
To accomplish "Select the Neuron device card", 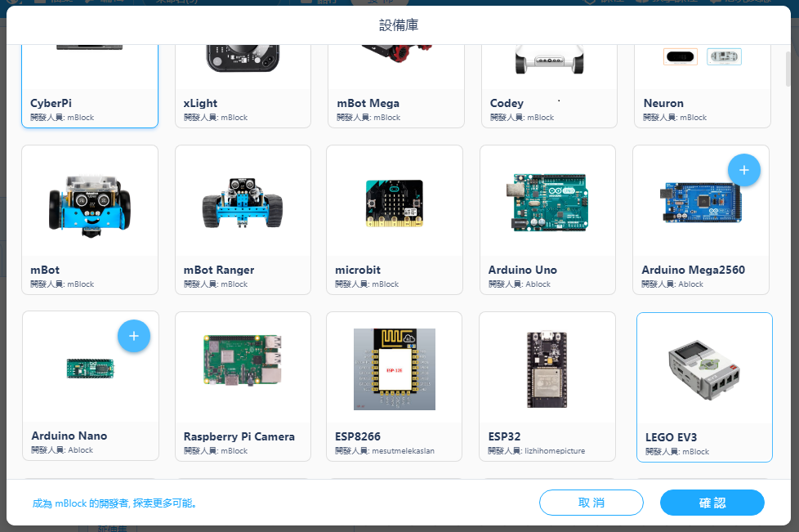I will coord(702,86).
